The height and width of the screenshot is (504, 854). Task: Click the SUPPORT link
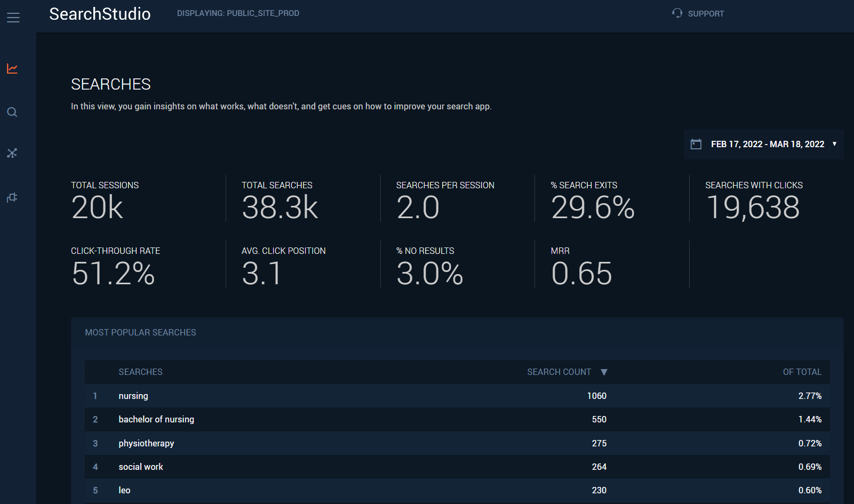pyautogui.click(x=706, y=14)
